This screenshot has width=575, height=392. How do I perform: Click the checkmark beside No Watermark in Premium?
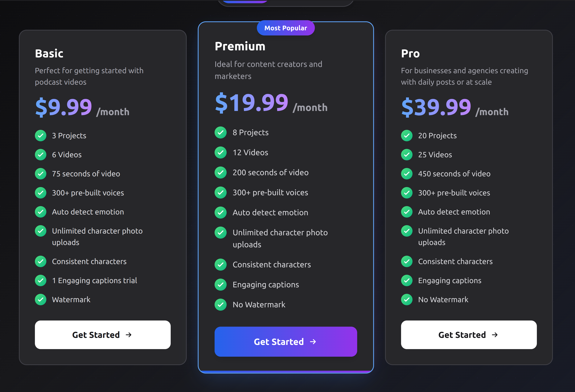click(x=220, y=304)
